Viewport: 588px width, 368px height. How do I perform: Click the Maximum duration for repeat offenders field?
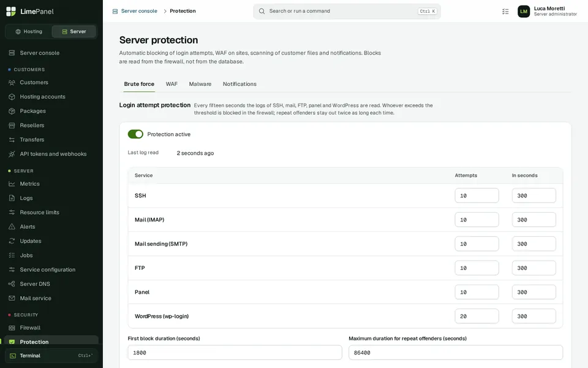456,353
